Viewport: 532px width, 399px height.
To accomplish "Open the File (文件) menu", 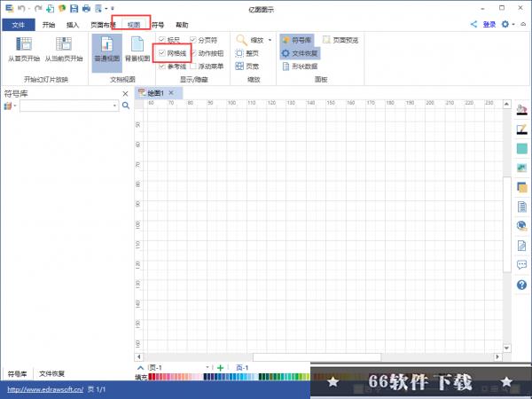I will click(x=19, y=25).
